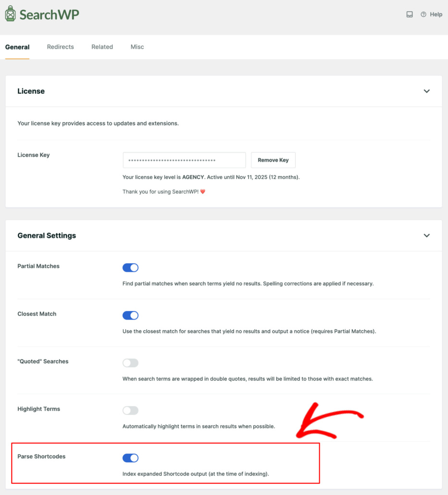
Task: Click the question mark Help icon
Action: pyautogui.click(x=423, y=14)
